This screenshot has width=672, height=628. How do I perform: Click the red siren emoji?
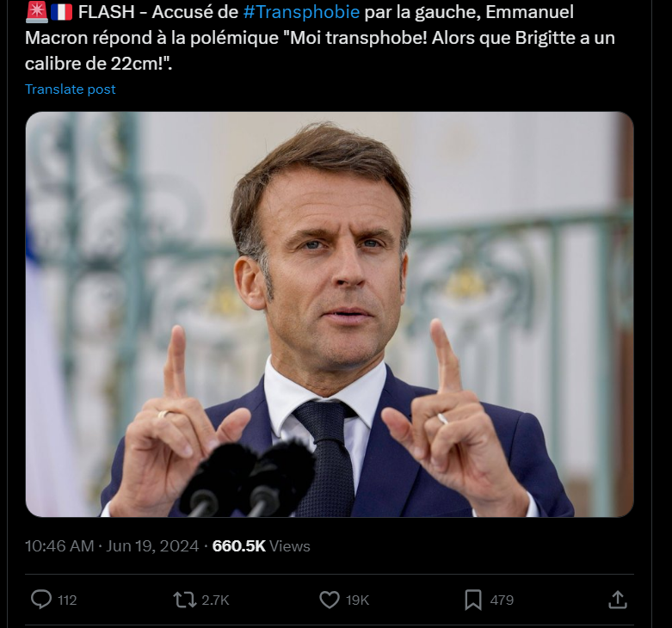click(37, 13)
